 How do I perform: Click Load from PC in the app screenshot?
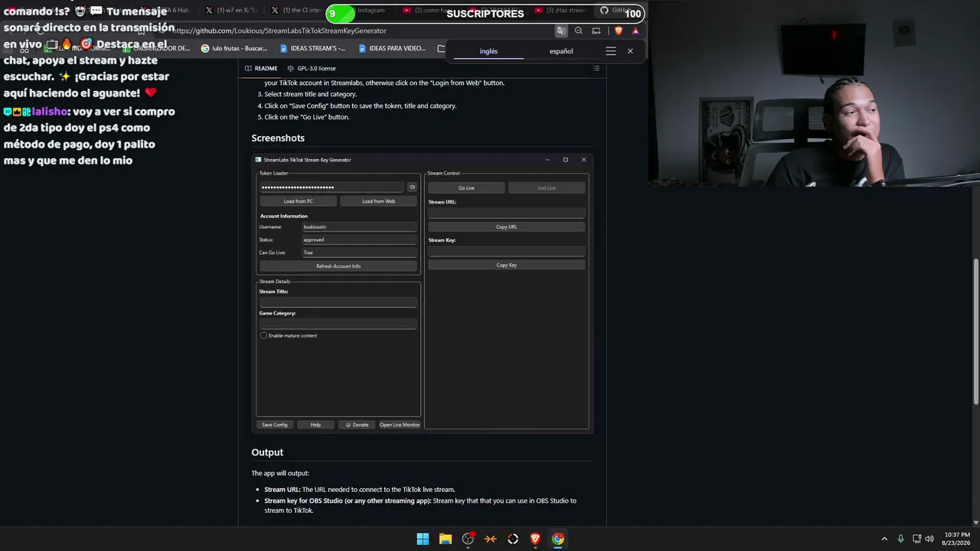299,201
